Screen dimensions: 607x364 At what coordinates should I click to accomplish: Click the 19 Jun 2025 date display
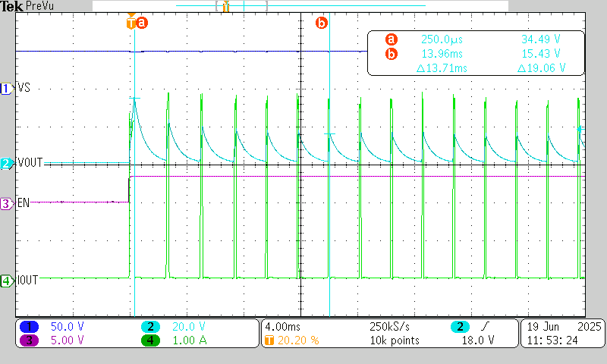(x=562, y=326)
